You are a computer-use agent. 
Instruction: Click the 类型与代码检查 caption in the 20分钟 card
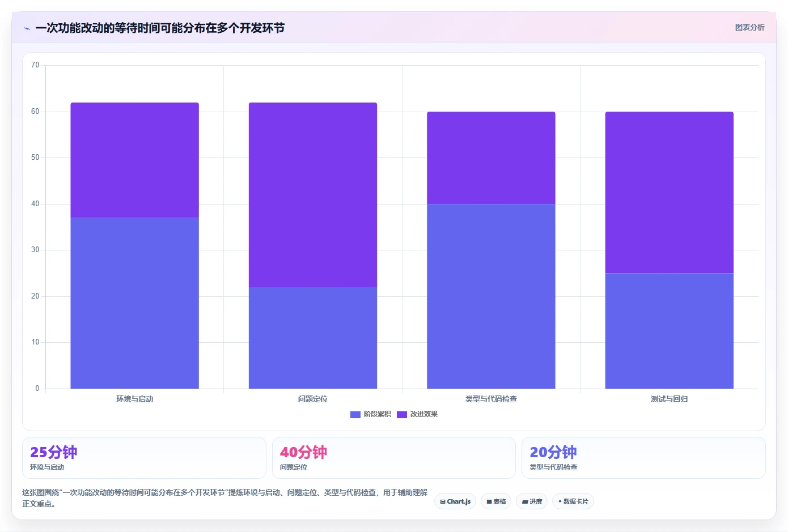coord(553,467)
